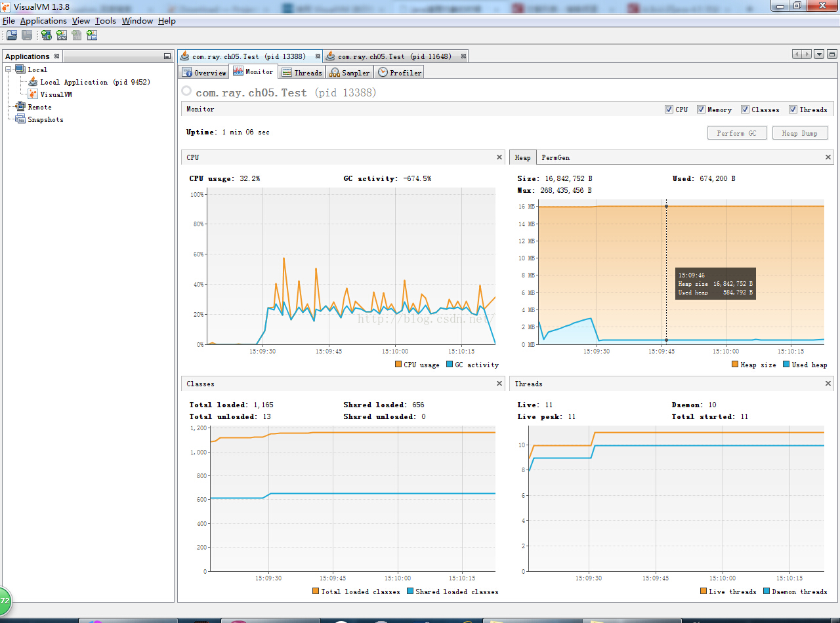
Task: Click the Add Remote Host toolbar icon
Action: click(47, 35)
